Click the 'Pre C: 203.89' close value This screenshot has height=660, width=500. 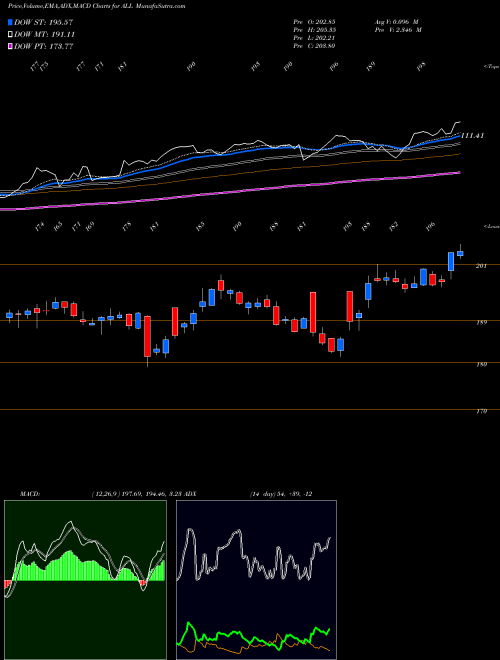click(x=314, y=45)
